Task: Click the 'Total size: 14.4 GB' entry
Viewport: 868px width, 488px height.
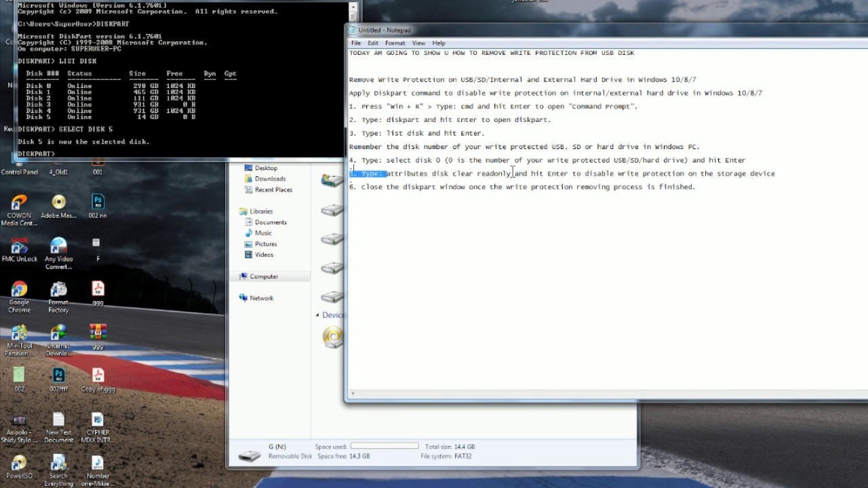Action: point(450,447)
